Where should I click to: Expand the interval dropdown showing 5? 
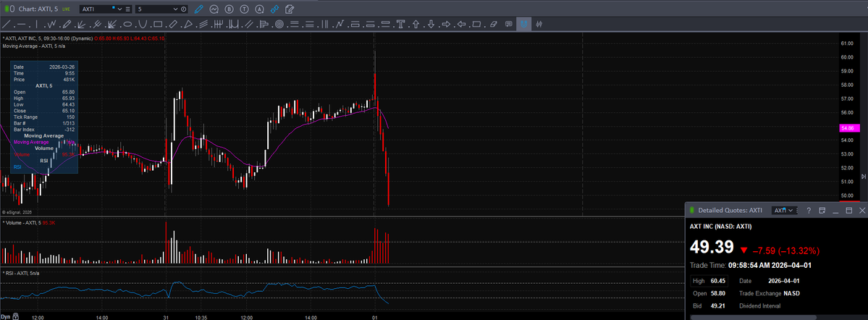176,9
